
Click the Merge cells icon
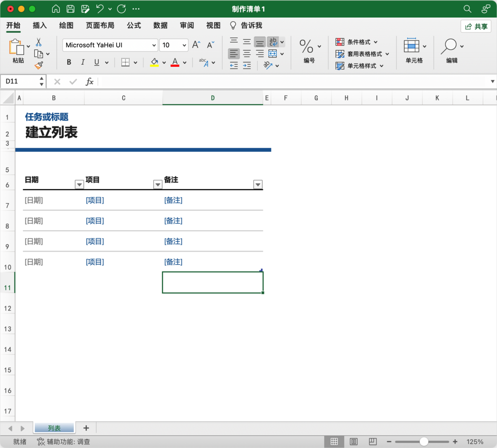(273, 53)
